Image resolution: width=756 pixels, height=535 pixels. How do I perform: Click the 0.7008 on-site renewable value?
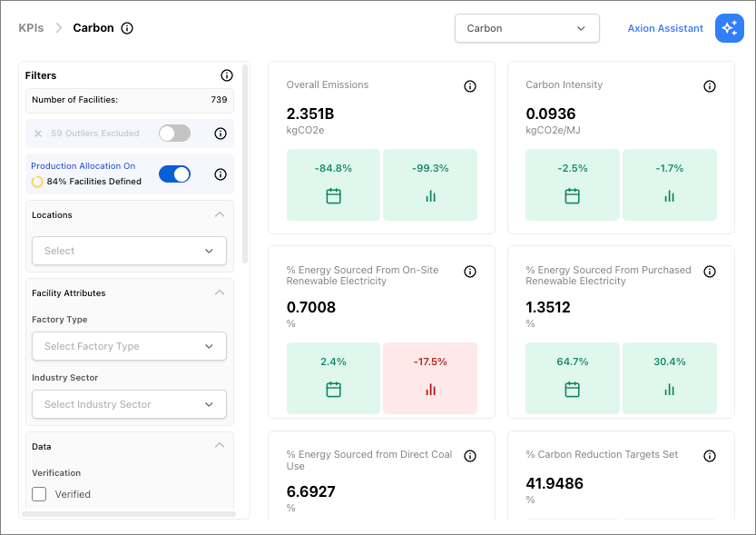[x=311, y=307]
